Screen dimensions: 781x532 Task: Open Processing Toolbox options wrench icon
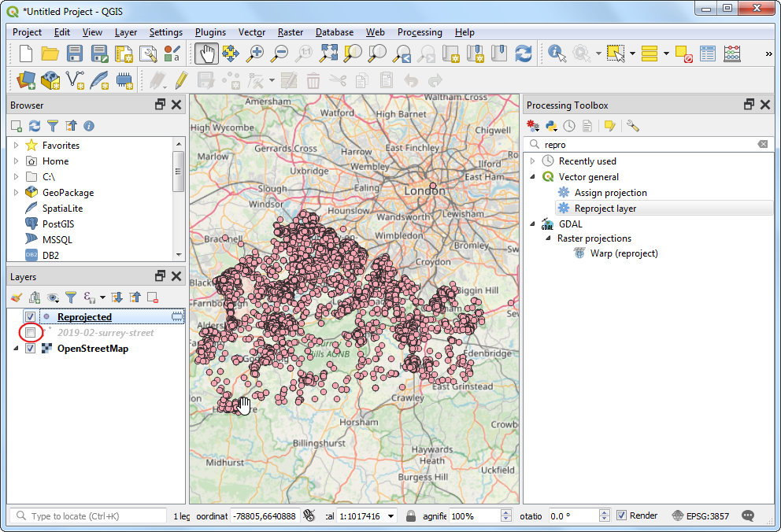click(x=632, y=126)
